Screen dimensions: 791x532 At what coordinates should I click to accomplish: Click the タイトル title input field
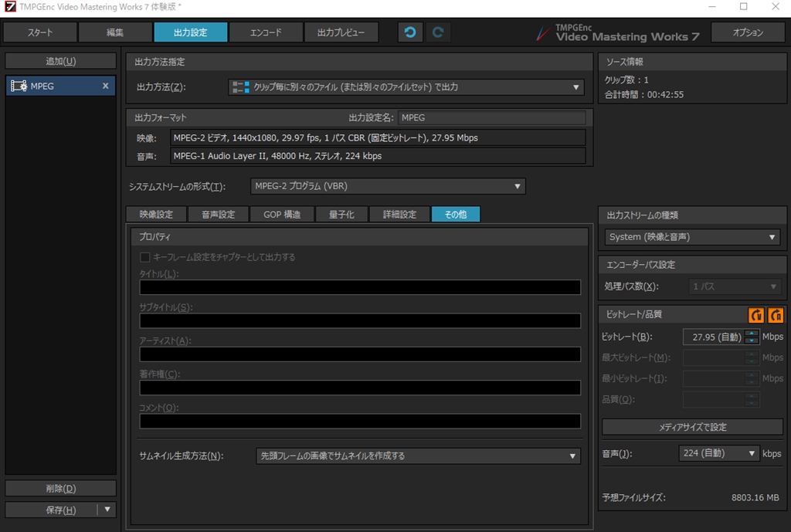pos(359,286)
